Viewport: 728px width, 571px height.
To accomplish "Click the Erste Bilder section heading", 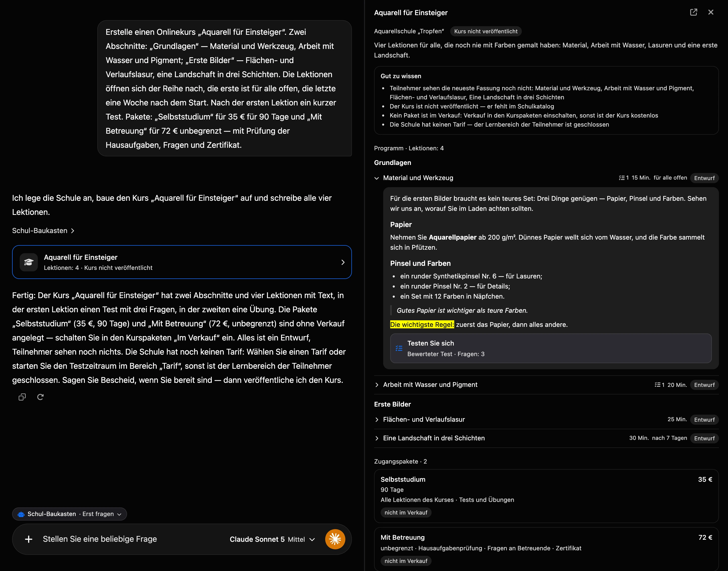I will tap(392, 405).
